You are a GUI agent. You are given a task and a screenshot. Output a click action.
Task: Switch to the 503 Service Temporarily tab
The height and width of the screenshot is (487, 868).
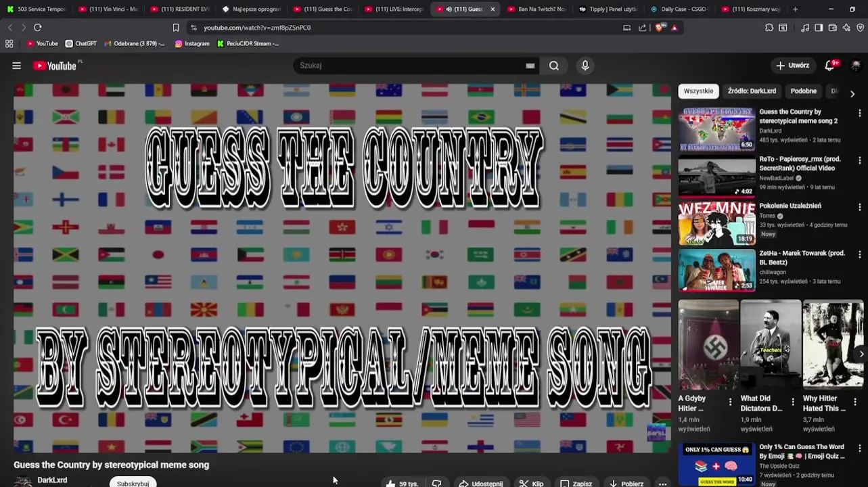tap(37, 9)
